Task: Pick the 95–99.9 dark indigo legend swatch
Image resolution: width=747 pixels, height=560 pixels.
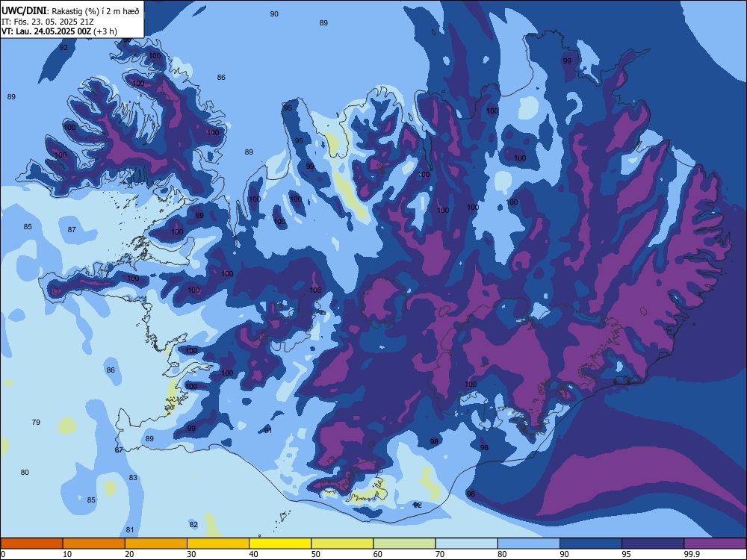Action: coord(653,544)
